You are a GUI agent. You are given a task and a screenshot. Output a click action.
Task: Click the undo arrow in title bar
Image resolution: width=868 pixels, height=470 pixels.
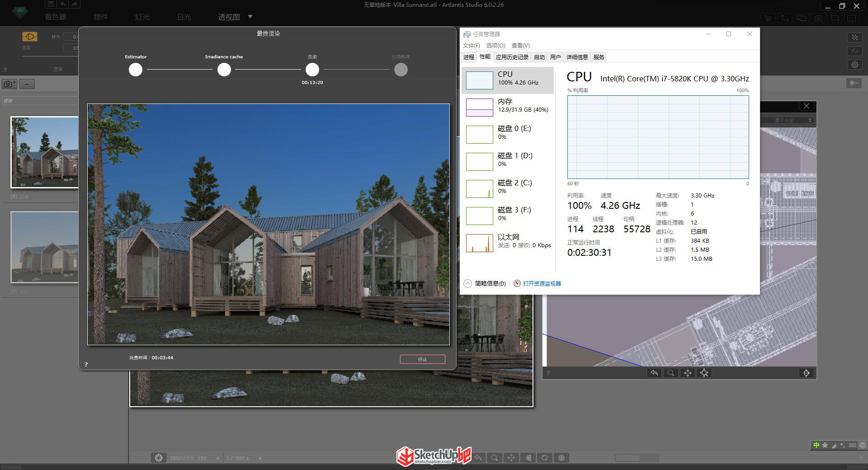pyautogui.click(x=63, y=4)
